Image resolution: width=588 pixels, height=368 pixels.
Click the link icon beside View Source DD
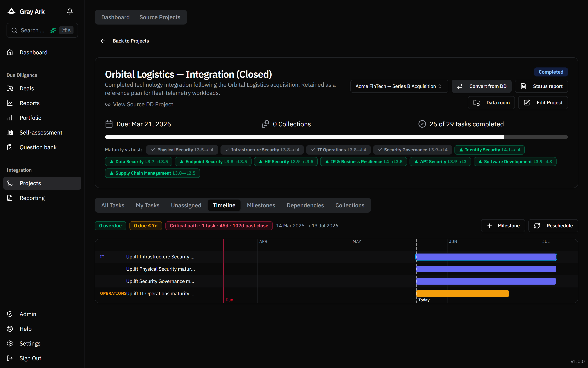click(108, 104)
